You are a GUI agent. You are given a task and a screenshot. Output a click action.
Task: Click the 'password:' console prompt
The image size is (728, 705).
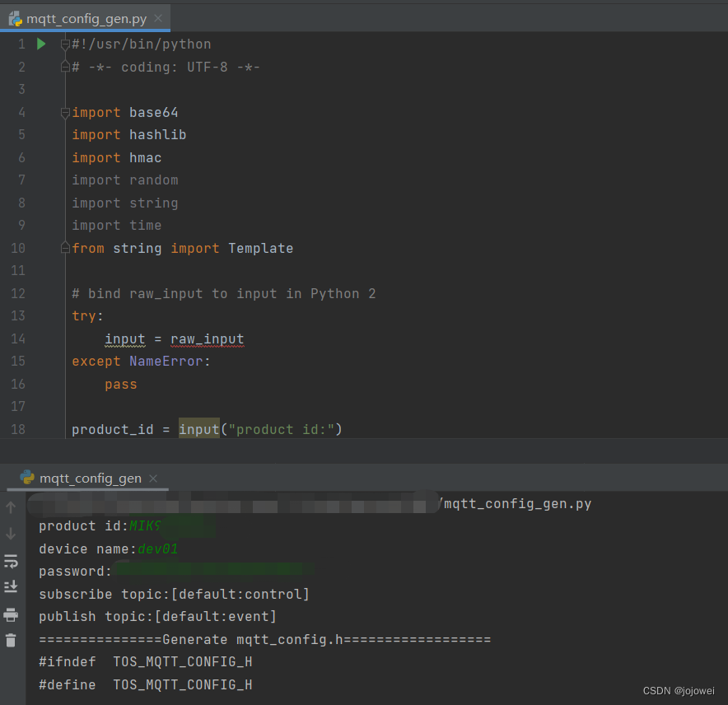click(75, 572)
